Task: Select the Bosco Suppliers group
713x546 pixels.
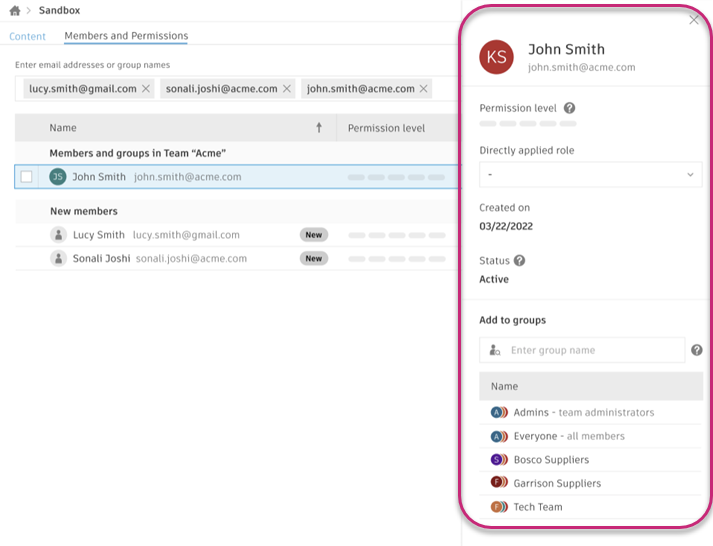Action: pos(590,460)
